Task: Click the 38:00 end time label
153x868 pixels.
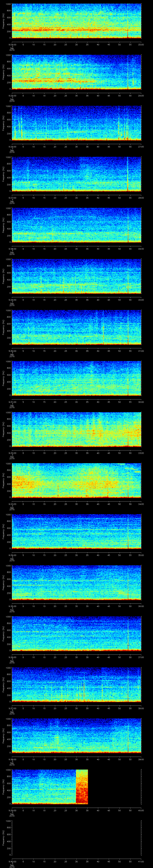Action: tap(141, 709)
